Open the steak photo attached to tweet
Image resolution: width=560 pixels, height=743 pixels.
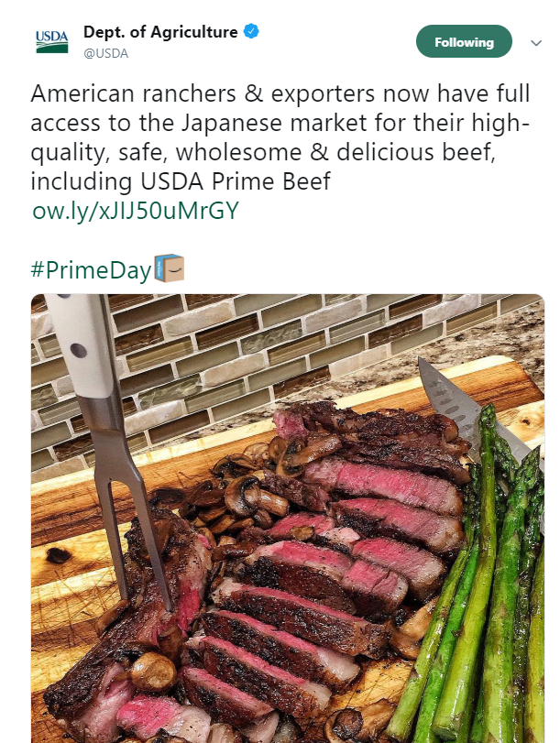point(288,519)
